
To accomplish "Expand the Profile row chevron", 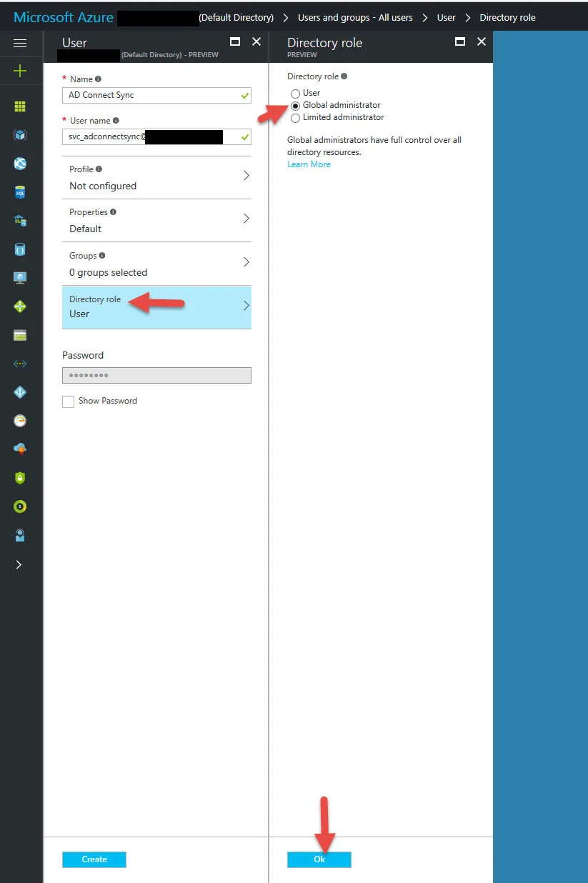I will point(246,176).
